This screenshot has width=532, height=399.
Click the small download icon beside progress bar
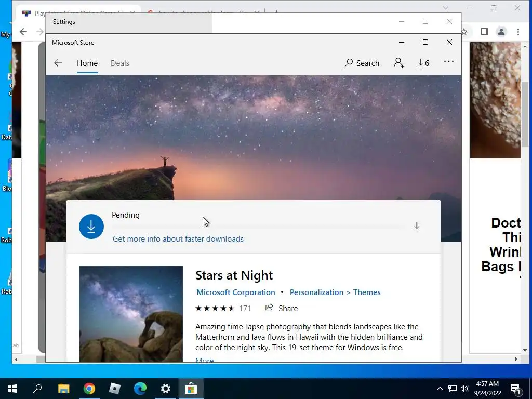[x=417, y=227]
